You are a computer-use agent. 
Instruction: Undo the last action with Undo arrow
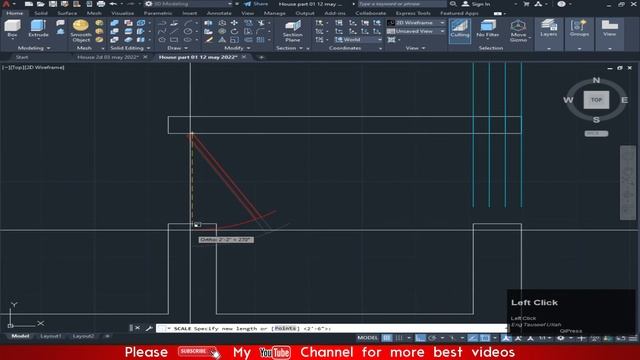pyautogui.click(x=113, y=4)
